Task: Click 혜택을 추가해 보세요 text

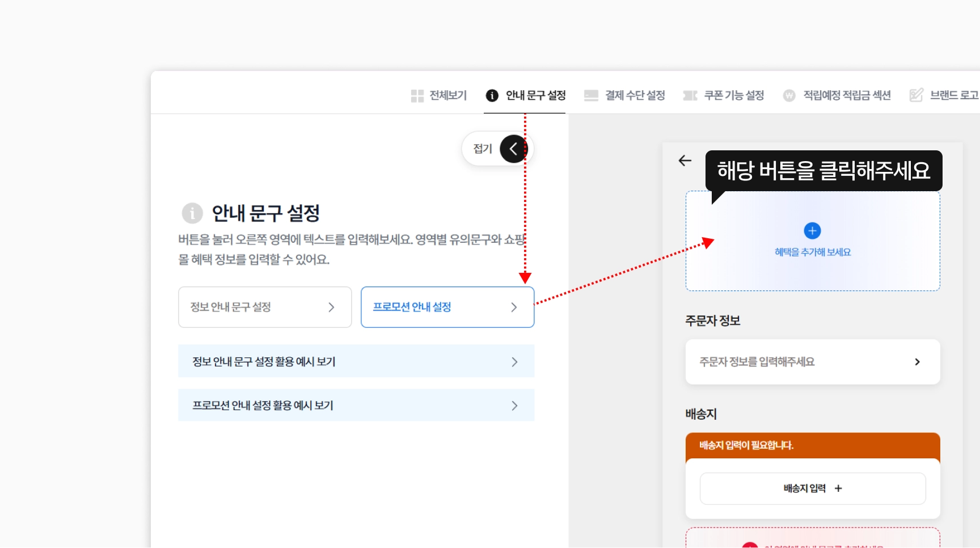Action: pyautogui.click(x=813, y=252)
